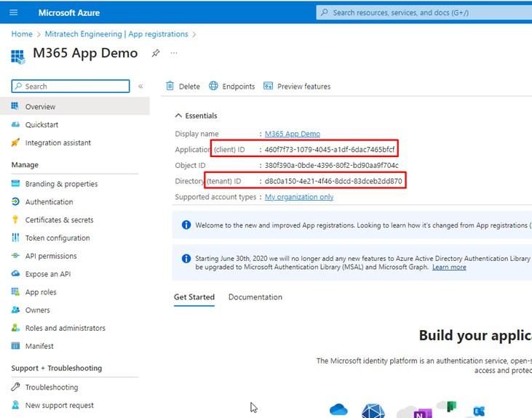Collapse the left navigation pane
Image resolution: width=532 pixels, height=418 pixels.
pos(140,87)
